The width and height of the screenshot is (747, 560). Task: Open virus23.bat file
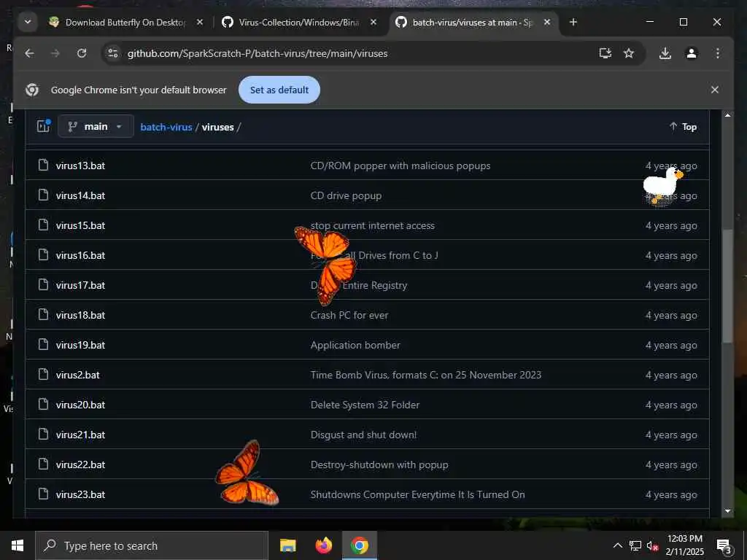[80, 495]
